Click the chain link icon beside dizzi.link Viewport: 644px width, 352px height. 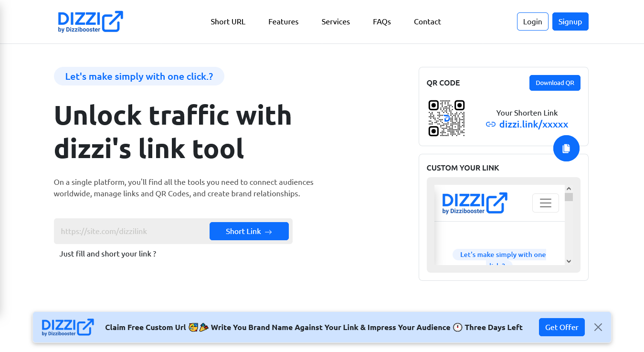pos(490,125)
